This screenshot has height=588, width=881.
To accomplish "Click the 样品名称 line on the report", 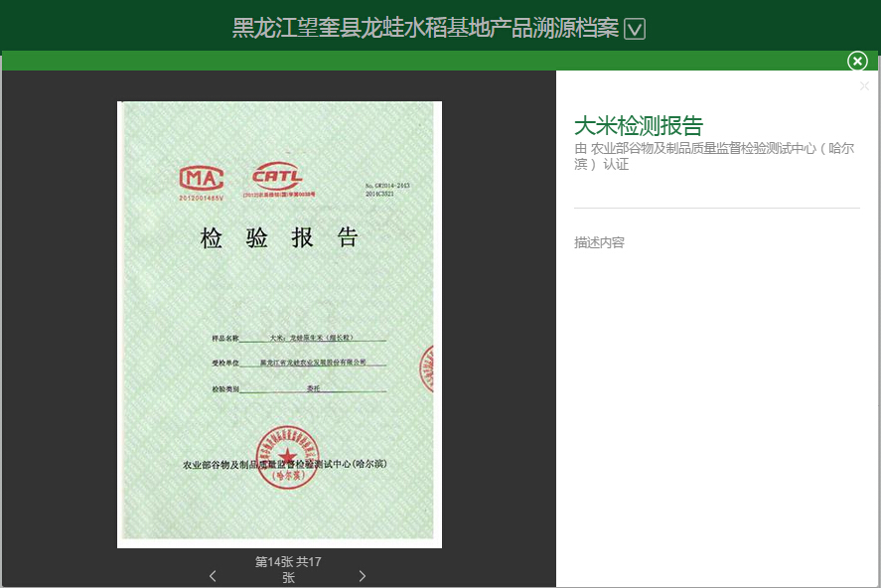I will tap(298, 339).
